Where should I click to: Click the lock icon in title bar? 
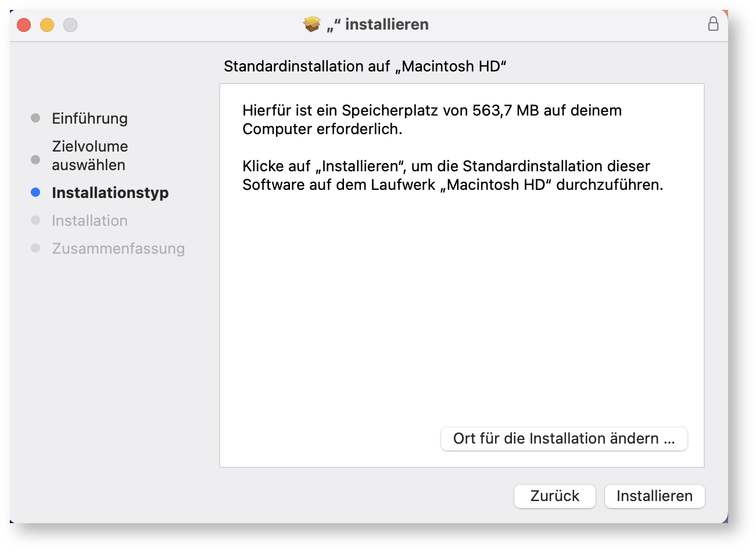pyautogui.click(x=713, y=24)
